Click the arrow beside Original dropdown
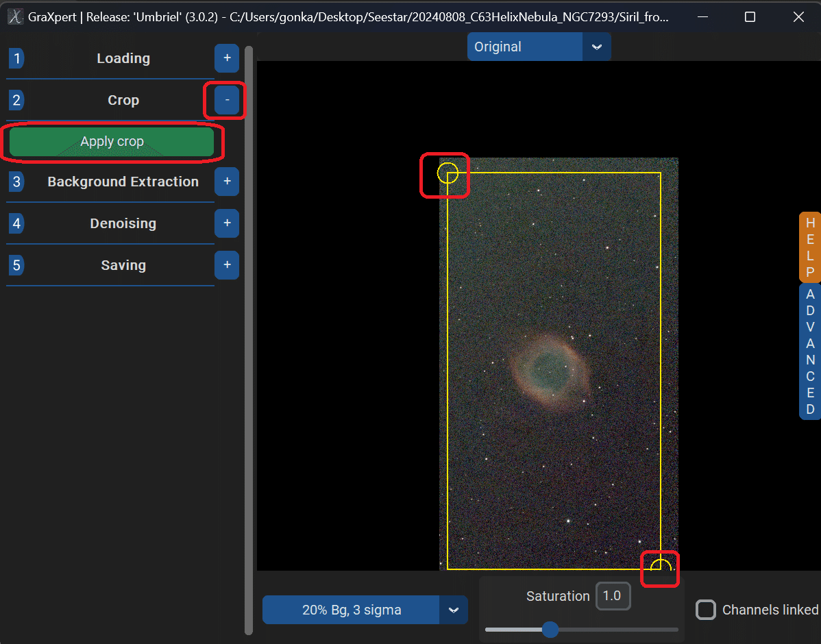This screenshot has width=821, height=644. click(596, 47)
